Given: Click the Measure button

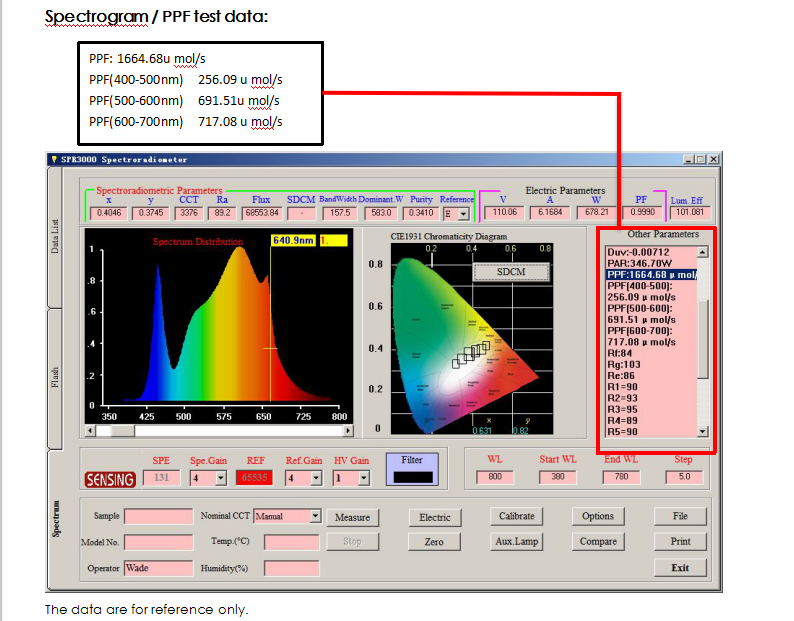Looking at the screenshot, I should pyautogui.click(x=352, y=517).
